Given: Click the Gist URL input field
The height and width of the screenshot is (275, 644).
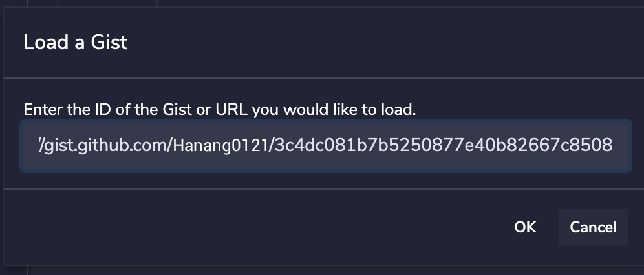Looking at the screenshot, I should (325, 145).
